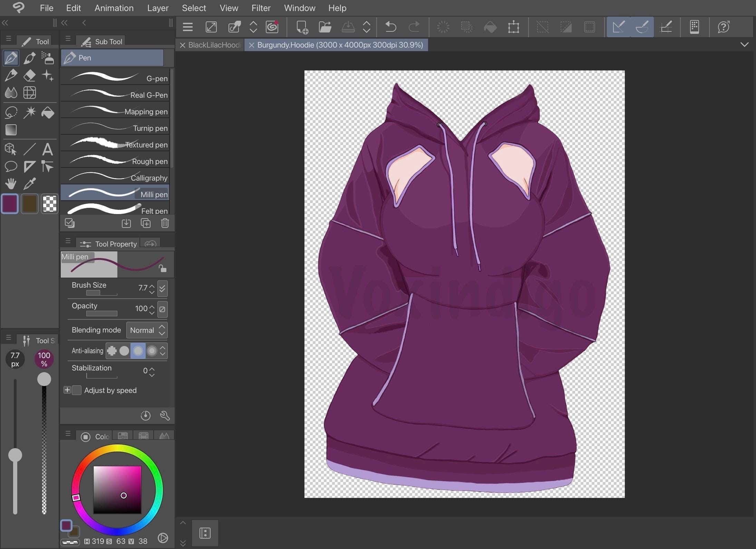Collapse the canvas options with top-right chevron

[x=745, y=44]
